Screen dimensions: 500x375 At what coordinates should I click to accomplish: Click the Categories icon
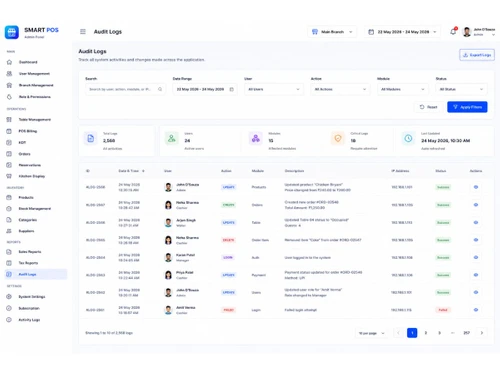point(9,220)
